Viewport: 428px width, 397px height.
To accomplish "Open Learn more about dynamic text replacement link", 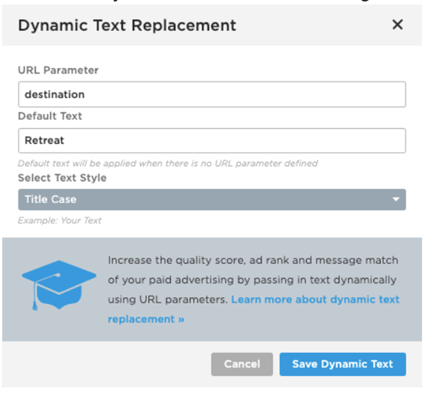I will (253, 309).
